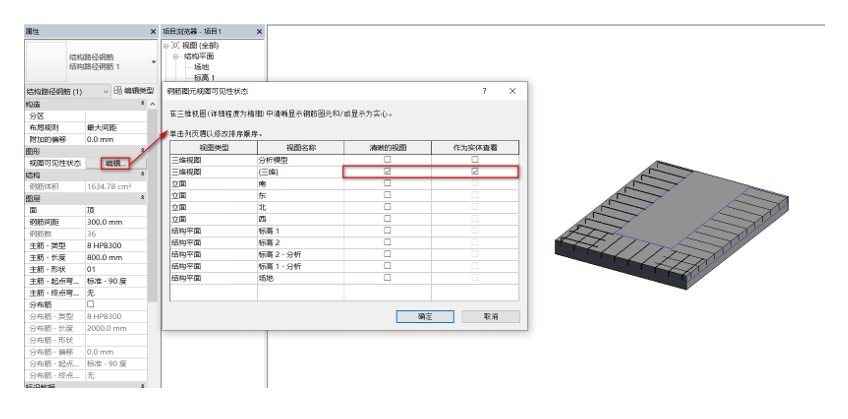Image resolution: width=848 pixels, height=419 pixels.
Task: Toggle 清晰的视图 checkbox for {三维} view
Action: click(x=388, y=172)
